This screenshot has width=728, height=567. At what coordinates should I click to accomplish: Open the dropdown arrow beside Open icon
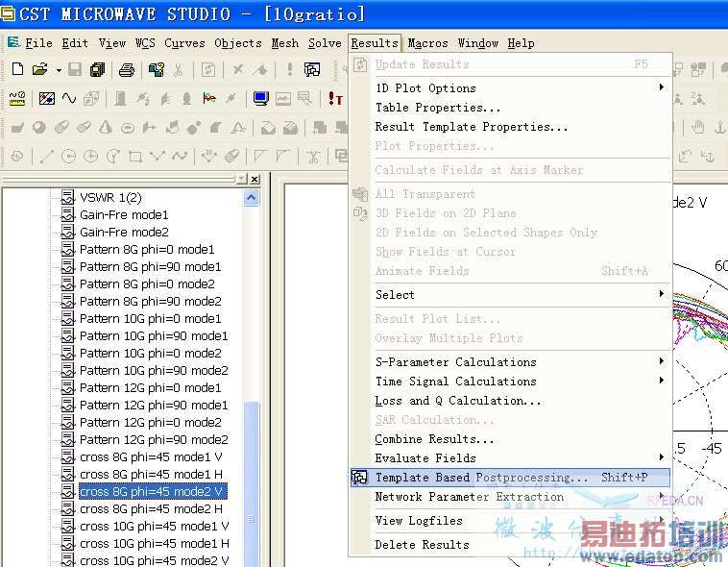pos(59,70)
